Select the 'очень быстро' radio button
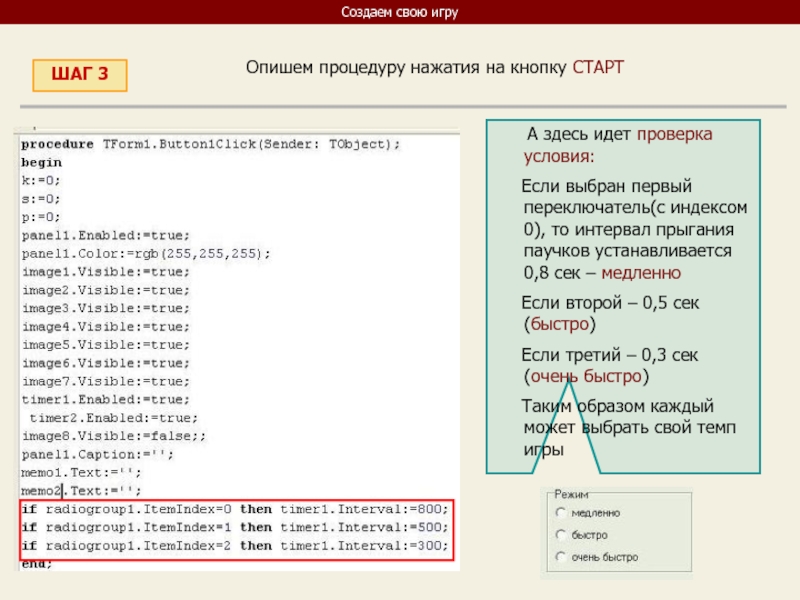 pyautogui.click(x=561, y=557)
